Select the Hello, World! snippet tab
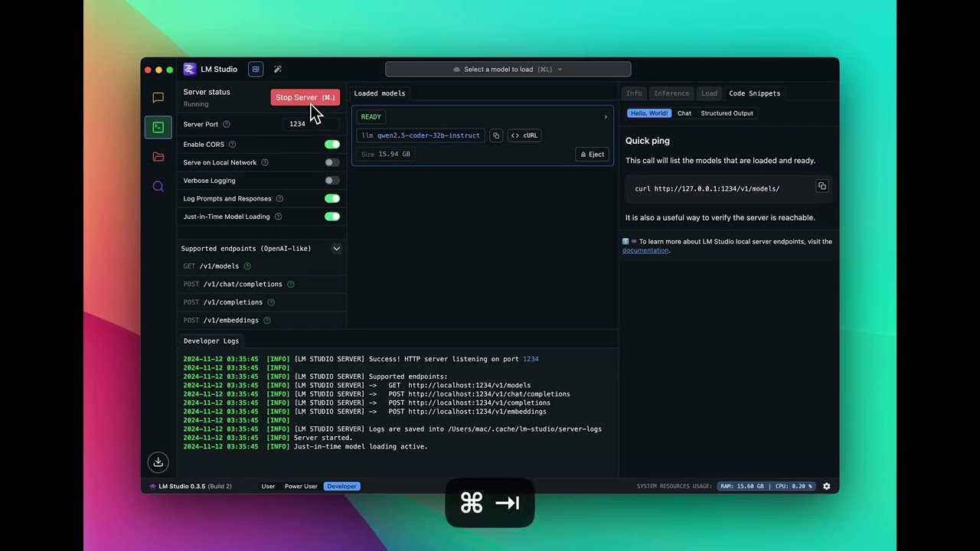The height and width of the screenshot is (551, 980). tap(649, 113)
